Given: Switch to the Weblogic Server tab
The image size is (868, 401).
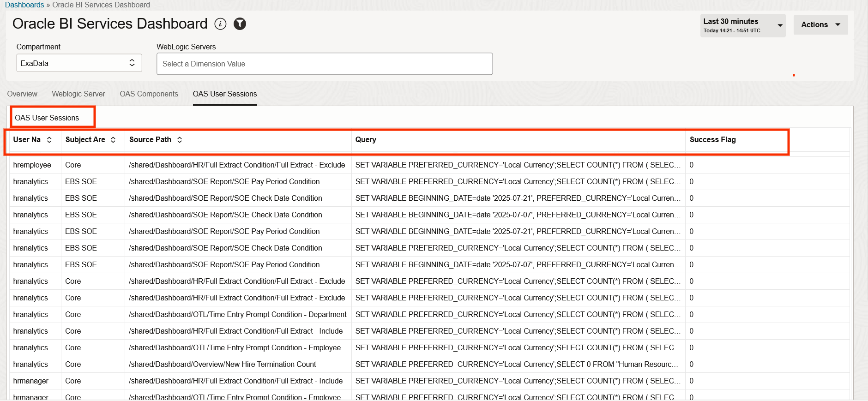Looking at the screenshot, I should coord(78,94).
